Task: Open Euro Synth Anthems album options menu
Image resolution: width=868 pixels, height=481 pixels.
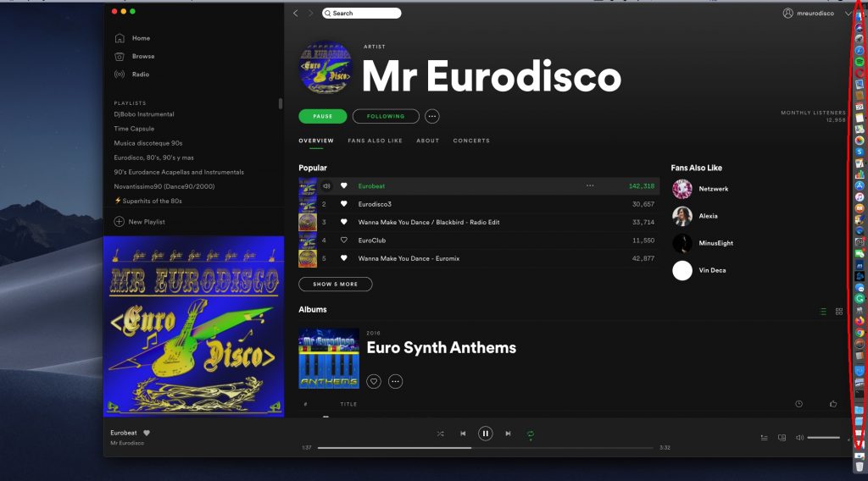Action: click(395, 381)
